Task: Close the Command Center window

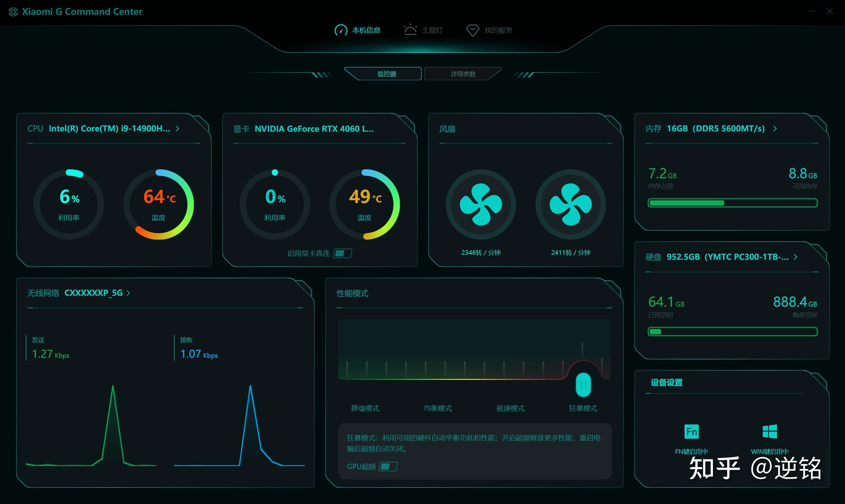Action: (830, 12)
